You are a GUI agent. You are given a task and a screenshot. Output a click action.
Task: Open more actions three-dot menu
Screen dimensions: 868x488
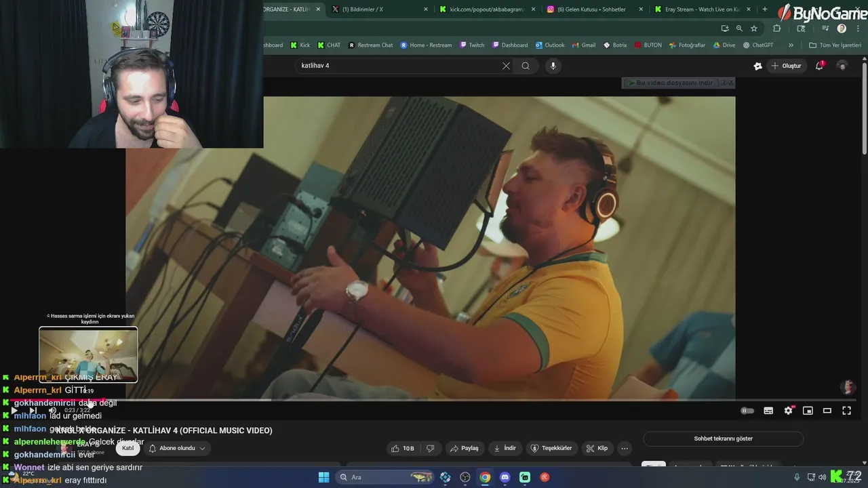(625, 448)
